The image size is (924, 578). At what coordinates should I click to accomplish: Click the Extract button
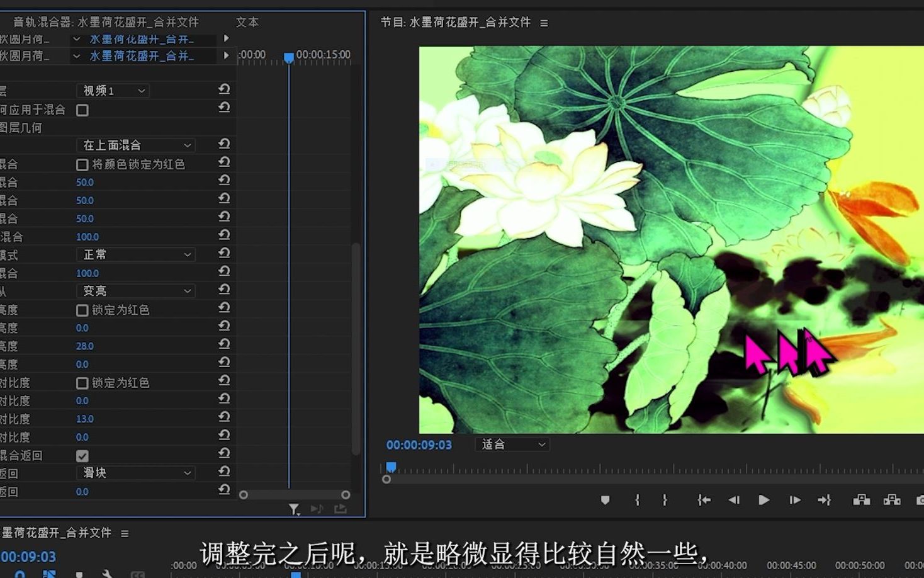point(892,500)
